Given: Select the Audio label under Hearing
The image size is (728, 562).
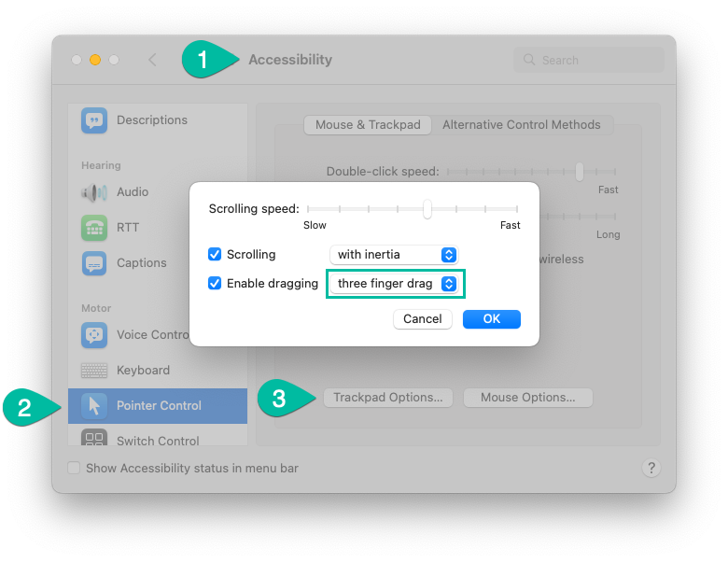Looking at the screenshot, I should click(133, 192).
